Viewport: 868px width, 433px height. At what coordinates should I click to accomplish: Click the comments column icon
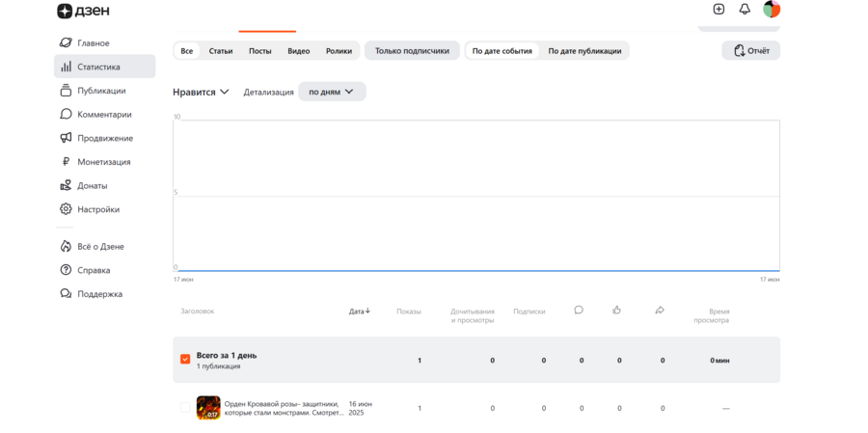pos(579,310)
